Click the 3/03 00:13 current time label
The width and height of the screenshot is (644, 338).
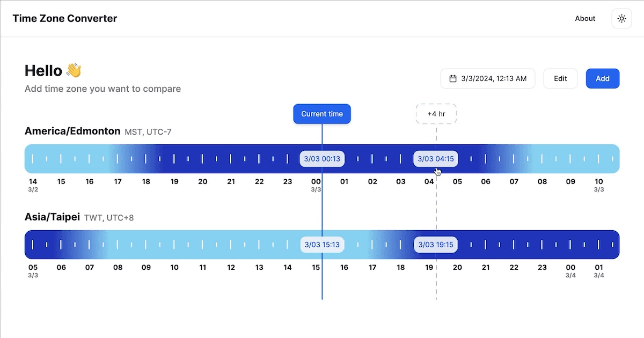(x=321, y=159)
